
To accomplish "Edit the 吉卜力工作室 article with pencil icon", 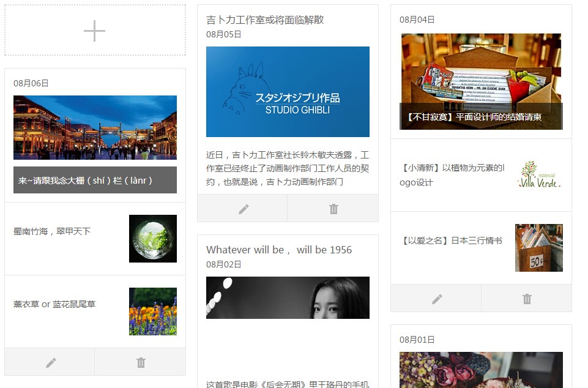I will coord(244,209).
